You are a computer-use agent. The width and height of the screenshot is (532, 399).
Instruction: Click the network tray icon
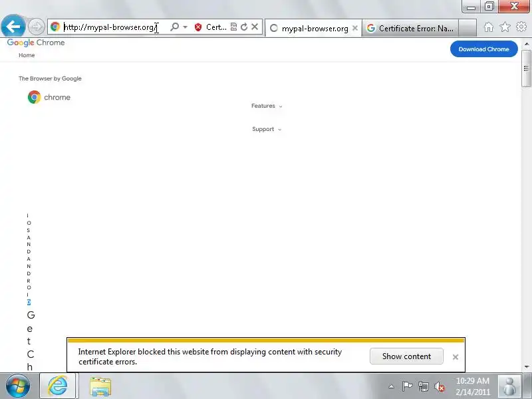click(424, 386)
